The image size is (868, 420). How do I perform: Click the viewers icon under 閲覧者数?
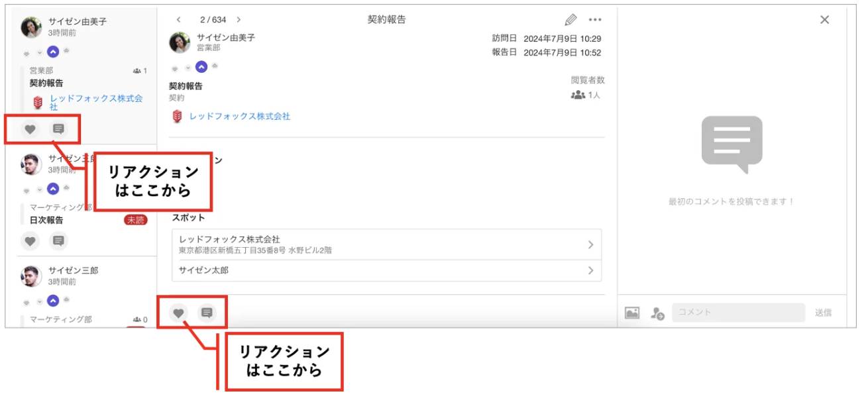(x=578, y=95)
